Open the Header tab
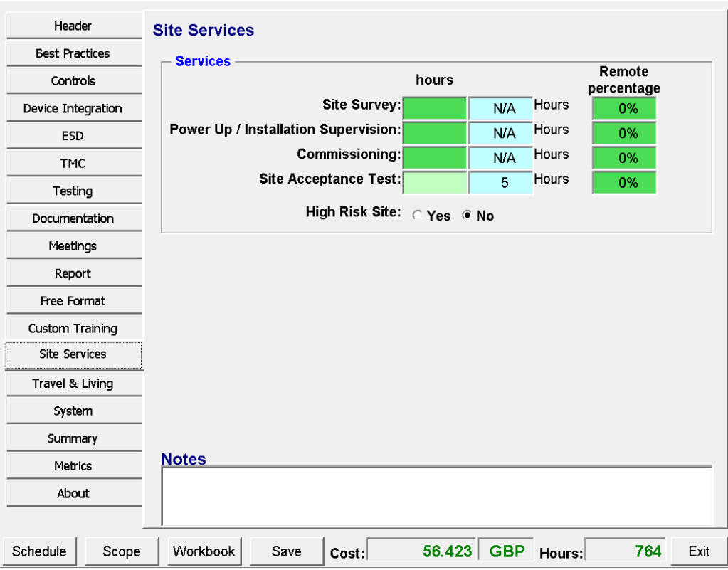 tap(73, 26)
